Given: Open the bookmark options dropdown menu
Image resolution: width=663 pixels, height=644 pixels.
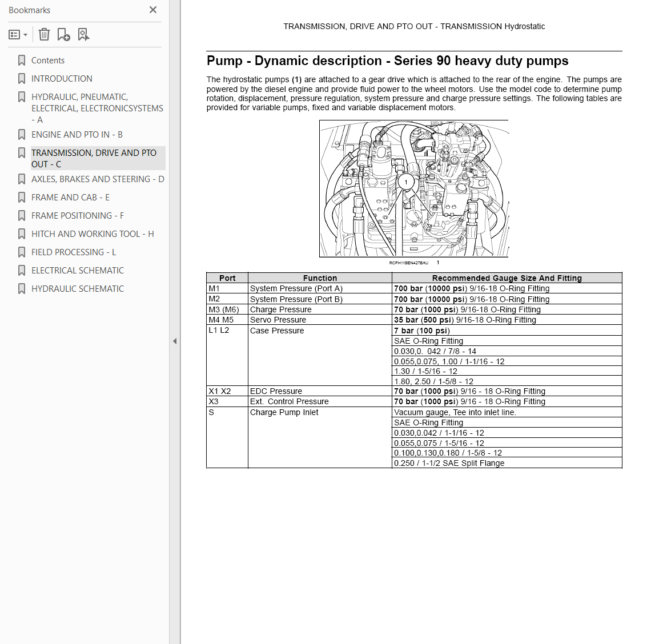Looking at the screenshot, I should pos(18,35).
